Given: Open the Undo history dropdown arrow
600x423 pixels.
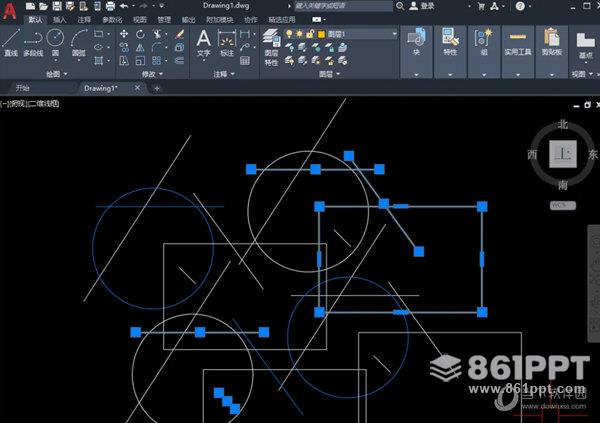Looking at the screenshot, I should (133, 6).
